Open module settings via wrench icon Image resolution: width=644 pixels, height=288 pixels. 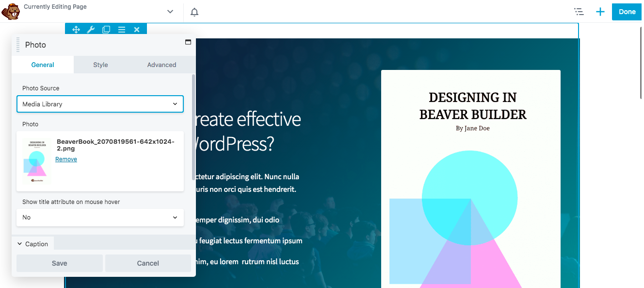pos(91,30)
